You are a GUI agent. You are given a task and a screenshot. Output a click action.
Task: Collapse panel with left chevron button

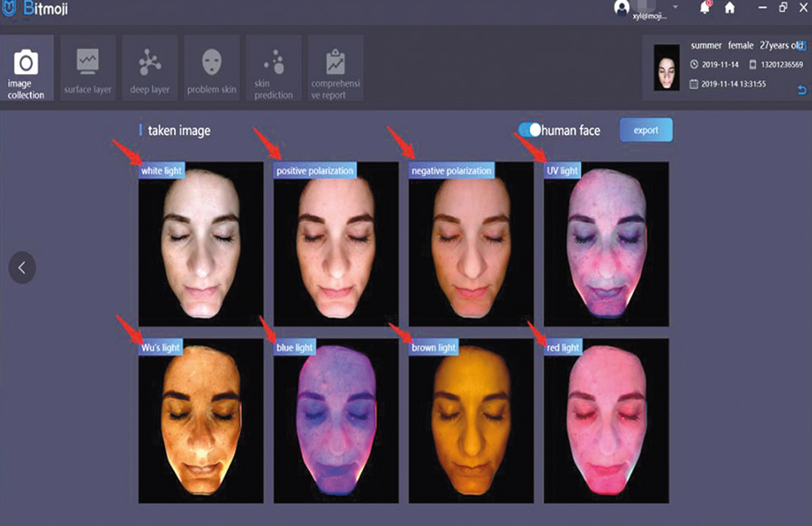[22, 267]
